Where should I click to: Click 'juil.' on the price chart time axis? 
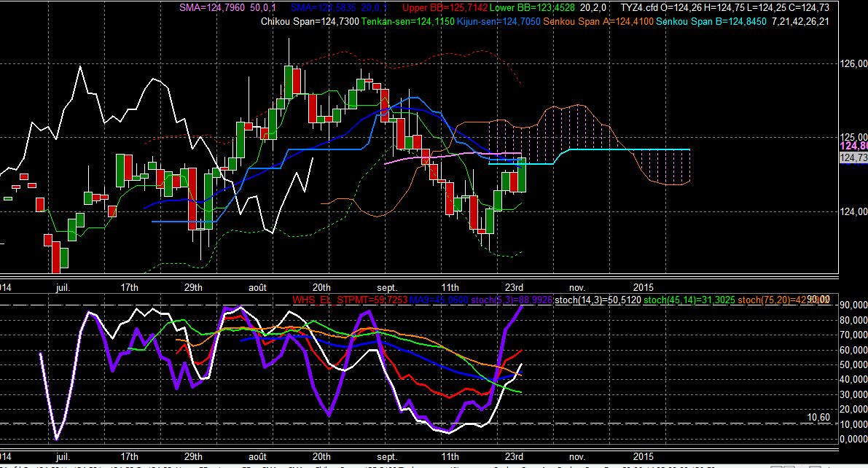[63, 287]
